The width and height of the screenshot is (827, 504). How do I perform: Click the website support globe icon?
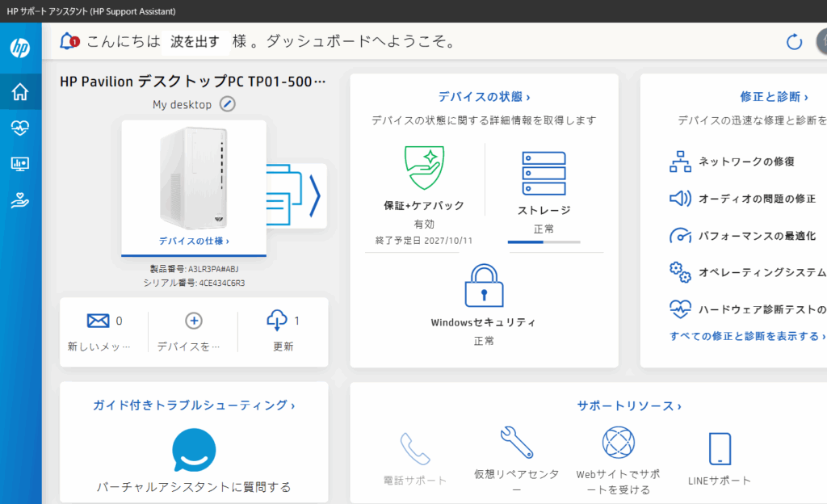[618, 443]
